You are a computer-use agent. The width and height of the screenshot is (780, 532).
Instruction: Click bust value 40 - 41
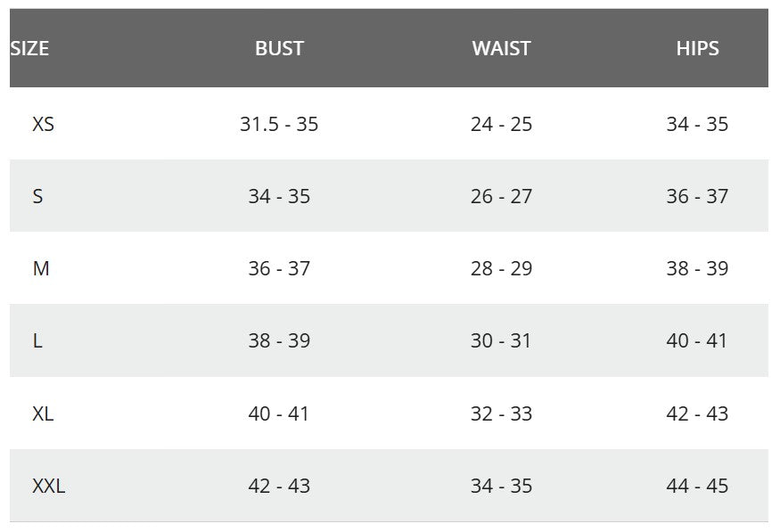pos(279,414)
